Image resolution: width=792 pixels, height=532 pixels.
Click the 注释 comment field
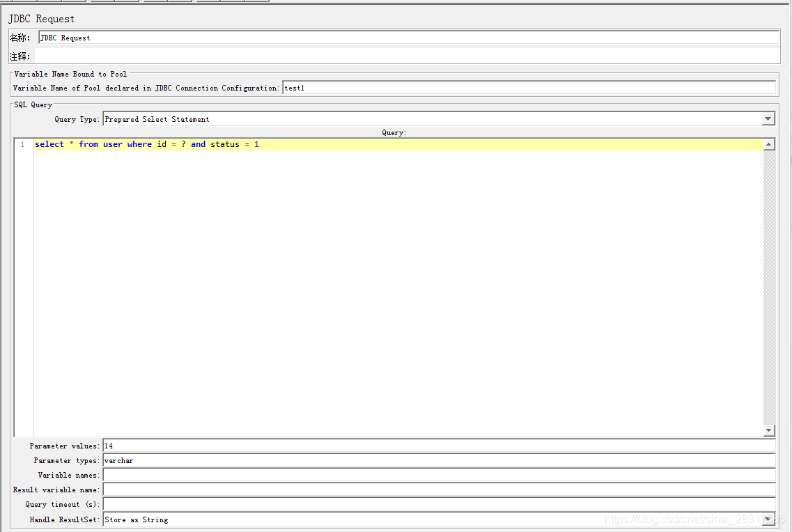[407, 56]
